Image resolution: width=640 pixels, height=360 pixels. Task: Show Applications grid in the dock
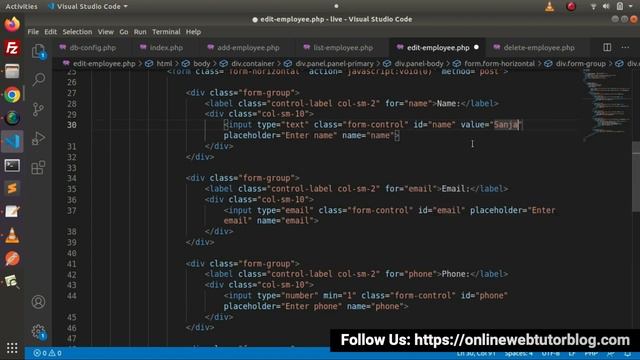click(12, 348)
